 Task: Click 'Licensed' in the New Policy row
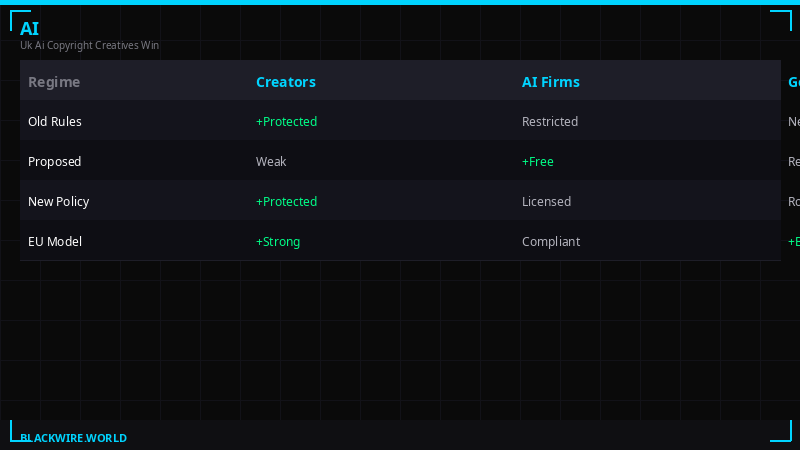(x=546, y=202)
